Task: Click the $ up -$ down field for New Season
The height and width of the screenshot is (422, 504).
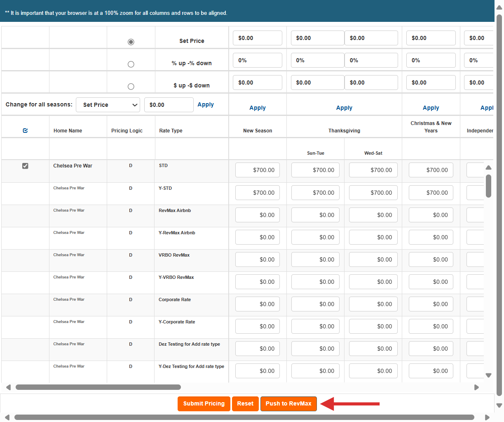Action: 258,83
